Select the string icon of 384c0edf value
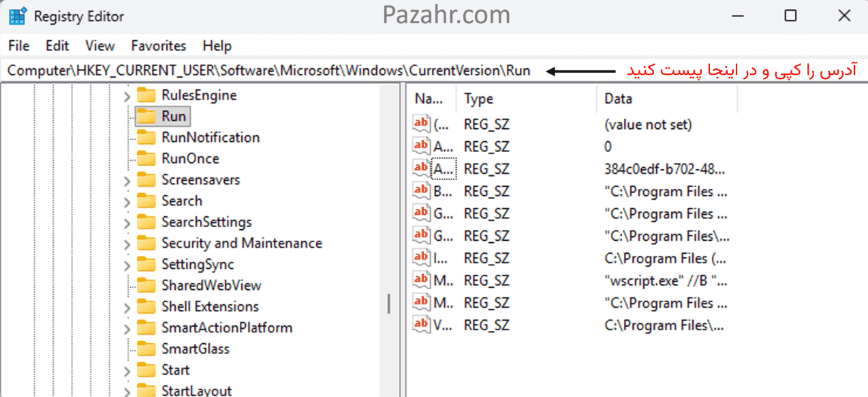This screenshot has height=397, width=868. 422,168
